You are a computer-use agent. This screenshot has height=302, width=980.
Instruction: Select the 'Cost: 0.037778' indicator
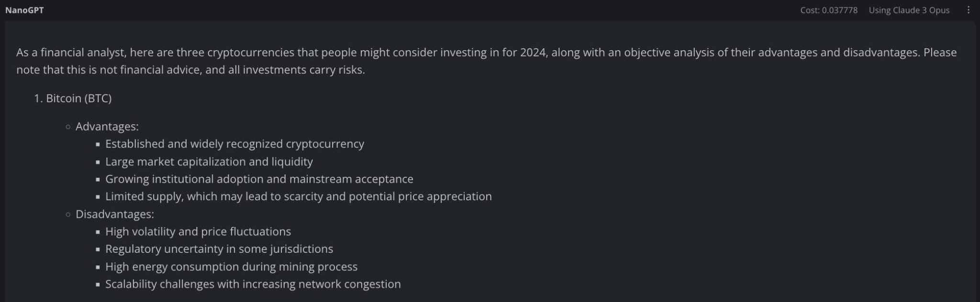click(x=828, y=10)
